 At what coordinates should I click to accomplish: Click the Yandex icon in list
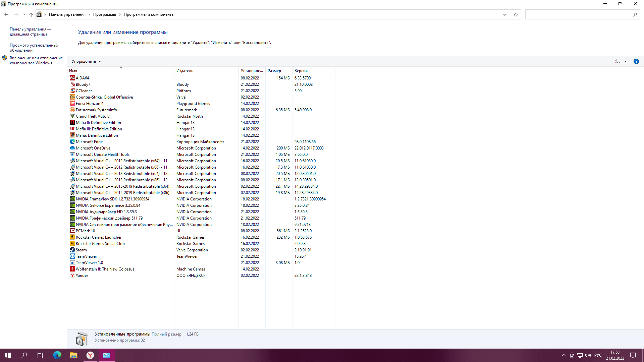(x=72, y=275)
